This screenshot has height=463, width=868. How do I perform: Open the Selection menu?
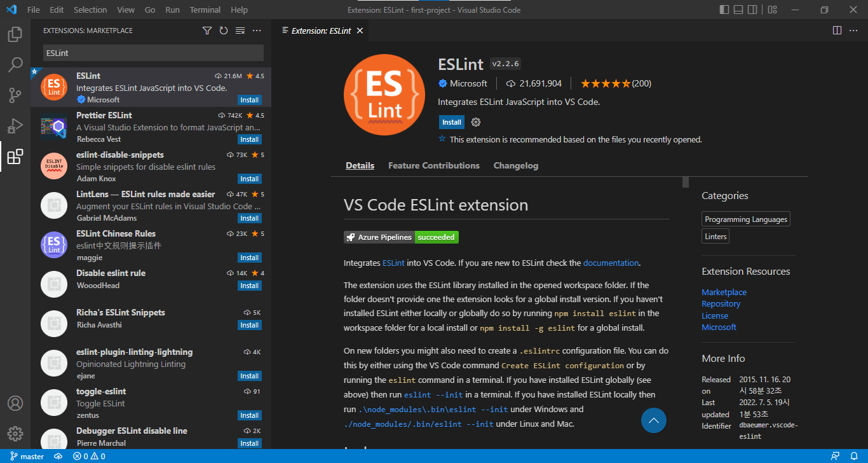90,10
